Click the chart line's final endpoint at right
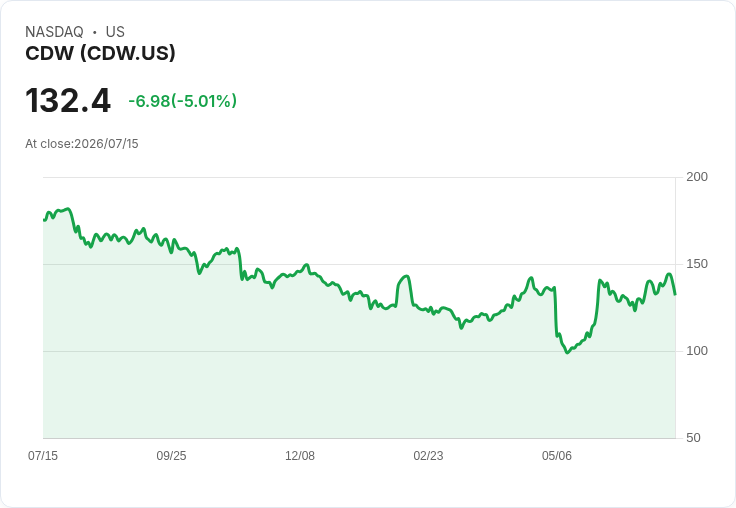 pos(675,294)
